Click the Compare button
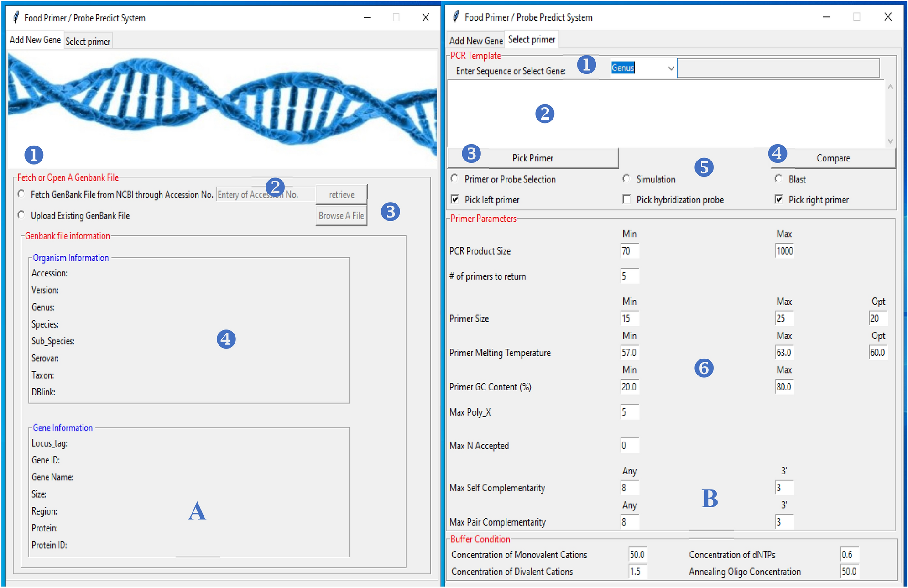This screenshot has width=908, height=588. pyautogui.click(x=833, y=158)
